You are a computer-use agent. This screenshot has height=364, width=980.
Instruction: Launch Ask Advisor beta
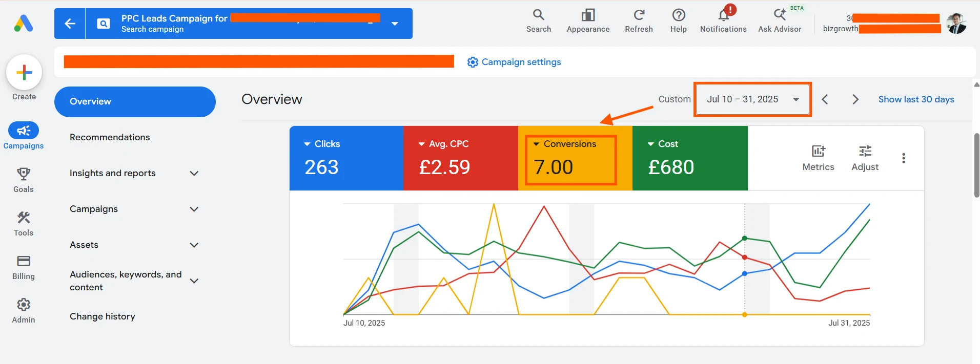[x=780, y=21]
